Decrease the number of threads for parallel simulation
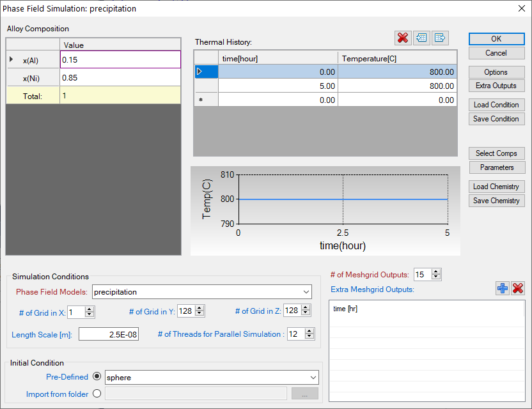The image size is (532, 409). point(309,337)
